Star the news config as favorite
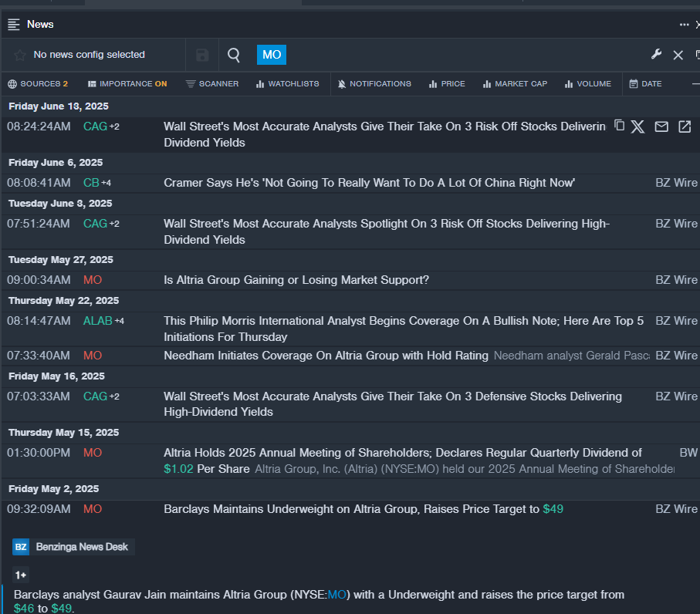This screenshot has width=700, height=614. pos(19,55)
